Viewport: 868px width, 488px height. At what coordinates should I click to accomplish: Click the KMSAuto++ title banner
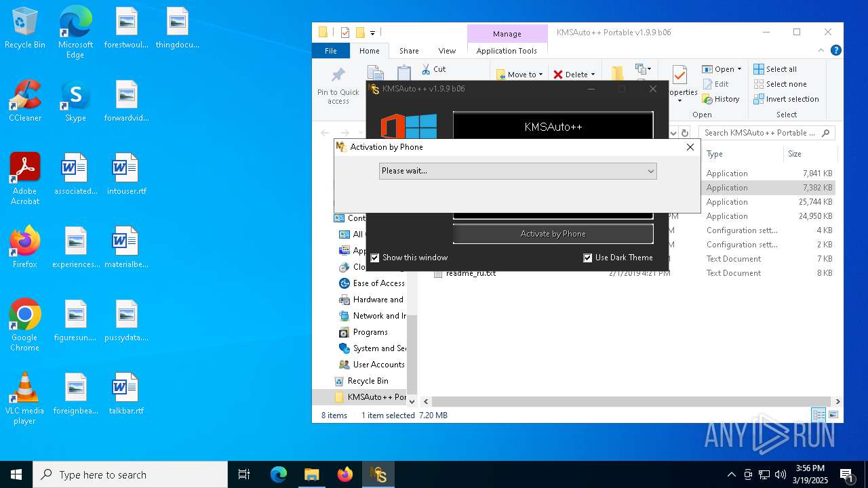click(x=553, y=127)
